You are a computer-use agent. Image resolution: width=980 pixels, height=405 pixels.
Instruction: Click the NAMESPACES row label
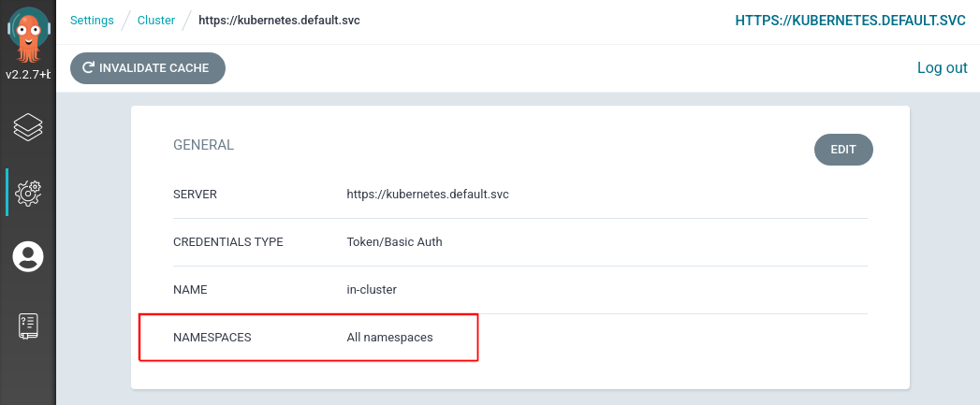point(212,337)
